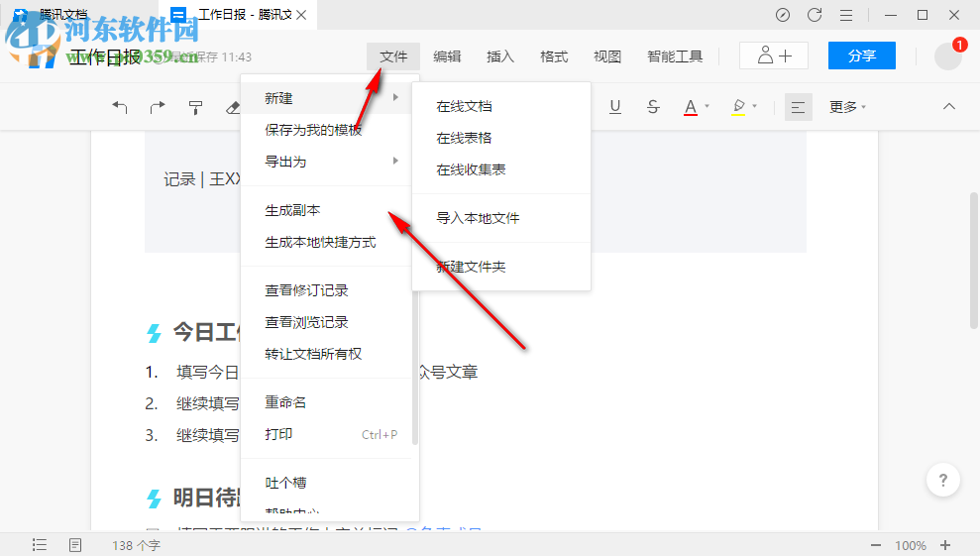Open highlight color dropdown arrow
Viewport: 980px width, 556px height.
tap(754, 106)
